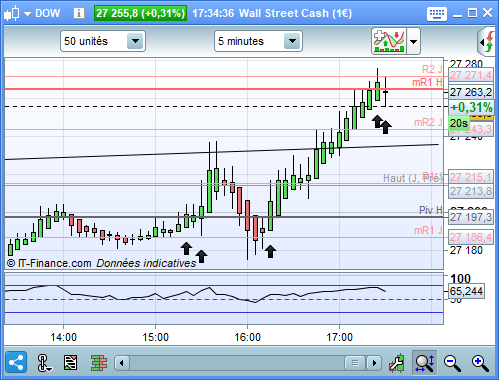Click the zoom out magnifier

(x=452, y=363)
